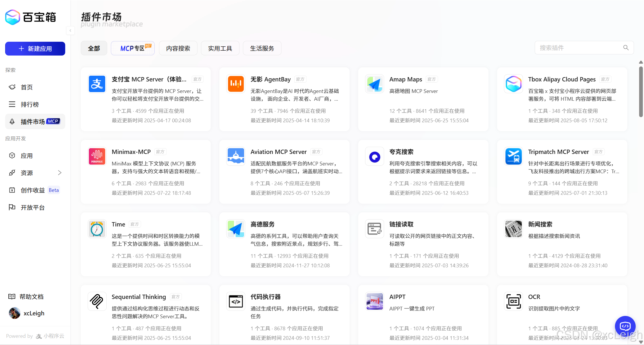Click the 资源 sidebar icon
The image size is (644, 345).
[x=12, y=173]
